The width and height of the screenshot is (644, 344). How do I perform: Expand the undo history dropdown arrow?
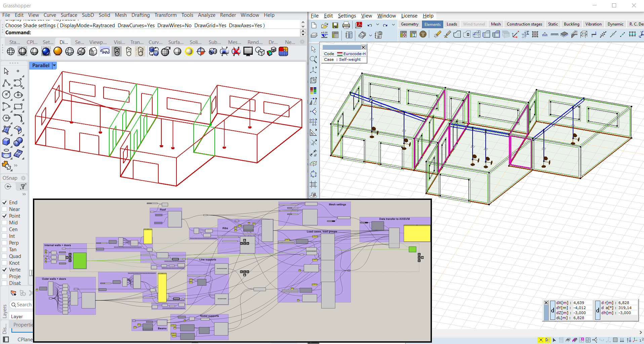pos(377,25)
